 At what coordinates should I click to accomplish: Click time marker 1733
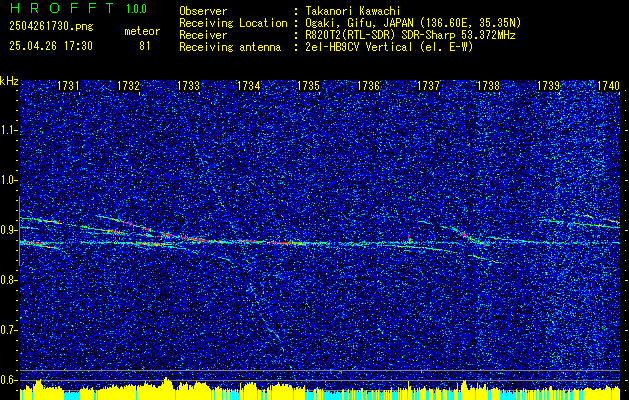coord(189,86)
